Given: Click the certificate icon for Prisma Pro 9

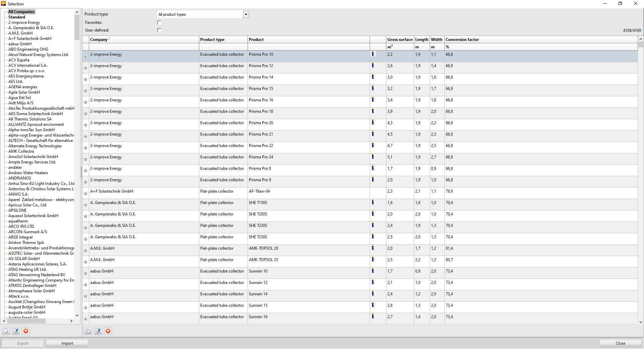Looking at the screenshot, I should coord(373,180).
